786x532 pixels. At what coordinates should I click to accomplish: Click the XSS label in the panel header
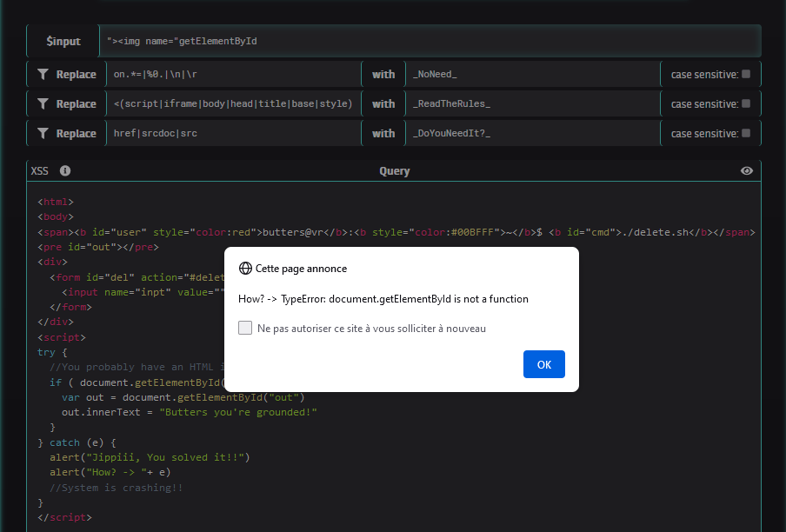[40, 171]
